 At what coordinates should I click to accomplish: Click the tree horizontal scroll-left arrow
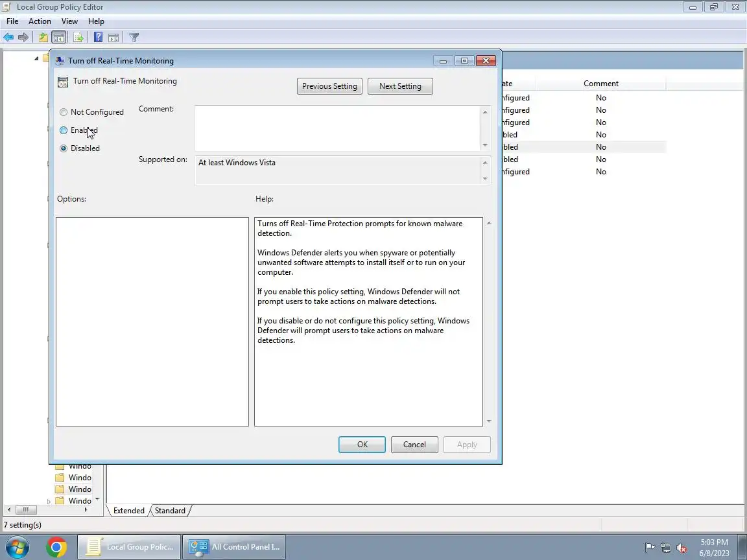(x=9, y=509)
